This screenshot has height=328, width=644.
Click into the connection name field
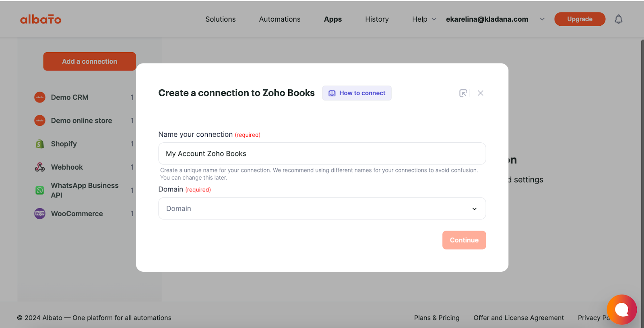322,154
